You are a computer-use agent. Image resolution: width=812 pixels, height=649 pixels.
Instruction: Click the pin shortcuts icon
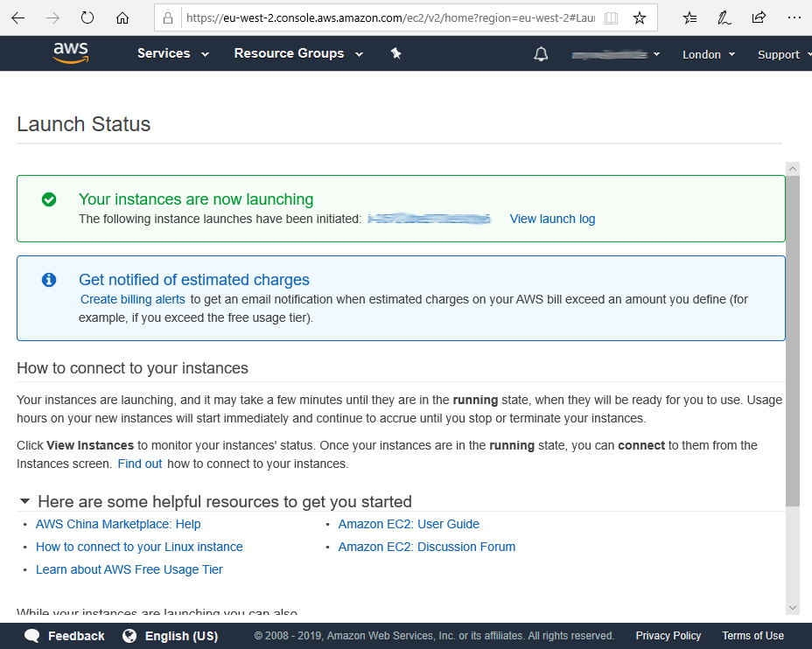(x=396, y=53)
